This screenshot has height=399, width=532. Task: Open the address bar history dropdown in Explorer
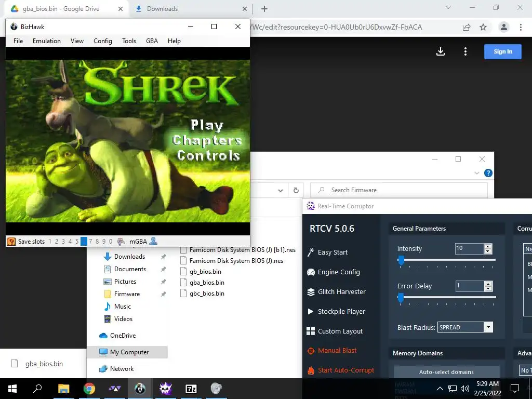281,190
